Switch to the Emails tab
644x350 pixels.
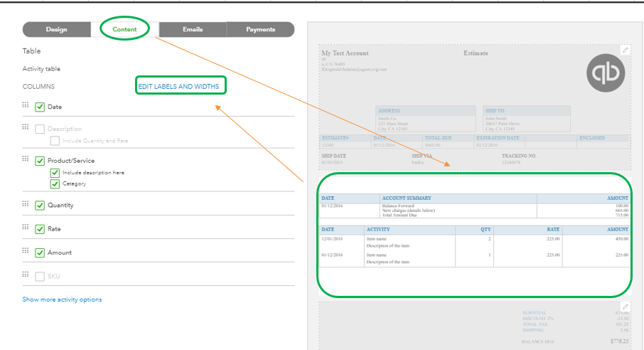point(193,30)
